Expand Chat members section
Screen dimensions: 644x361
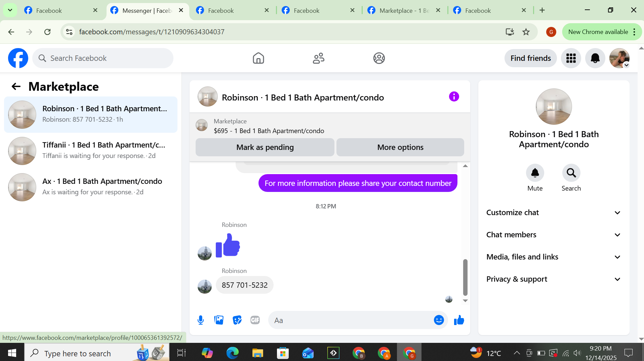(x=554, y=235)
